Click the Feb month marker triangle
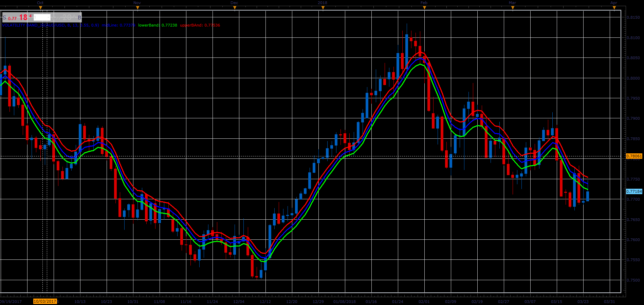644x305 pixels. [424, 8]
